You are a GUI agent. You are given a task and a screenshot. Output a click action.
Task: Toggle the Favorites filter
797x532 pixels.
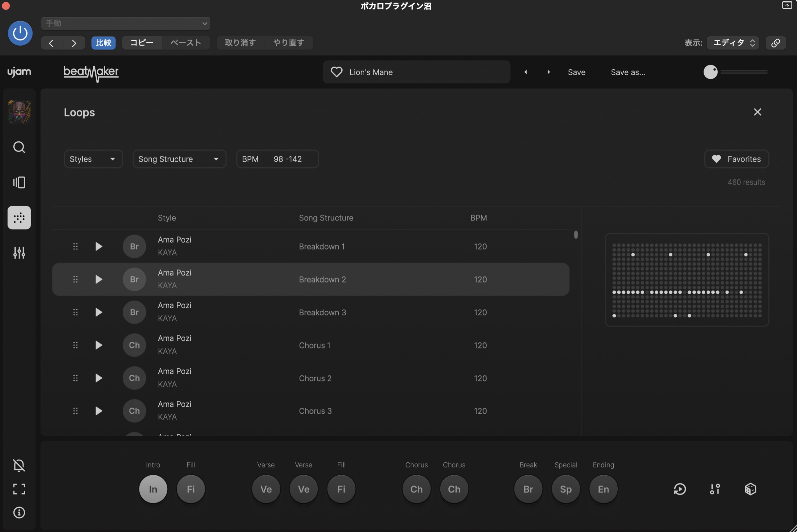737,159
